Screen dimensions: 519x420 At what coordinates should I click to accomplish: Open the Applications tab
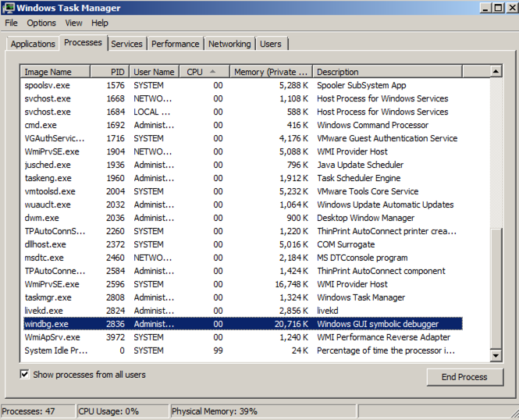tap(33, 44)
